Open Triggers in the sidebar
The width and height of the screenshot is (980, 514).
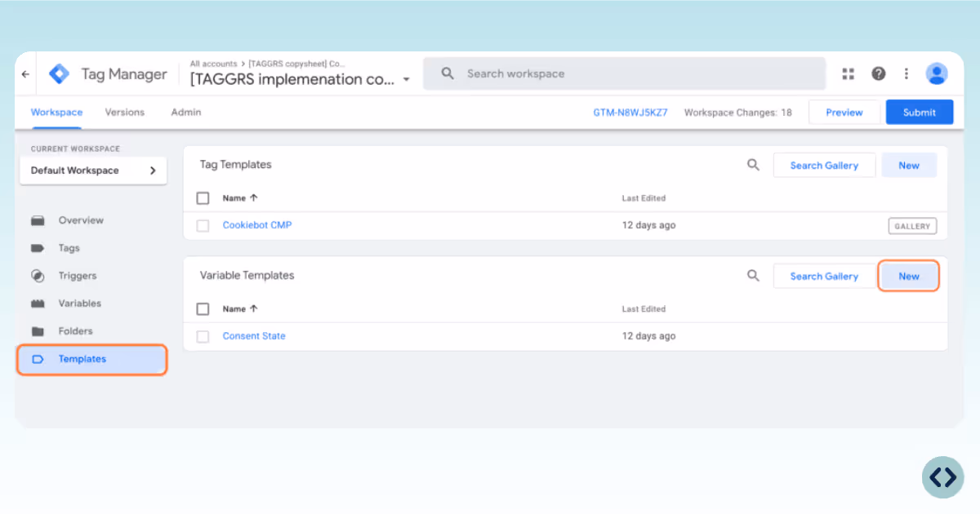(x=78, y=276)
